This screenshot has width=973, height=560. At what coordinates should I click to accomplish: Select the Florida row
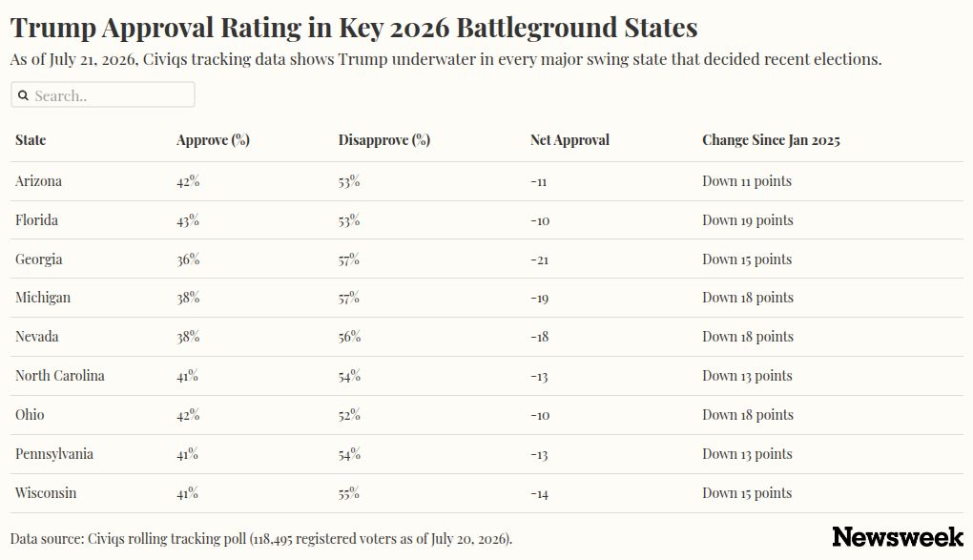486,220
